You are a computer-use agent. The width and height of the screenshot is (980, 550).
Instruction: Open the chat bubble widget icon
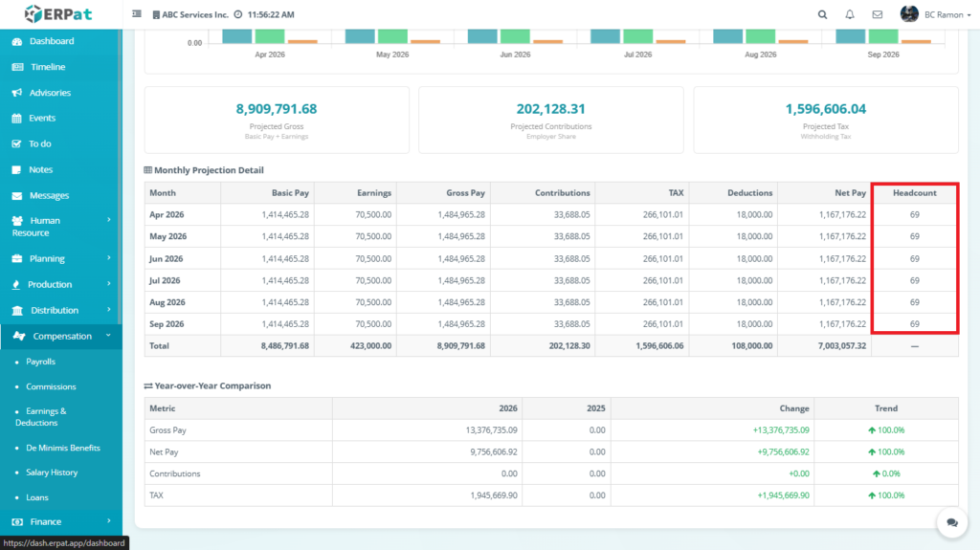(952, 522)
